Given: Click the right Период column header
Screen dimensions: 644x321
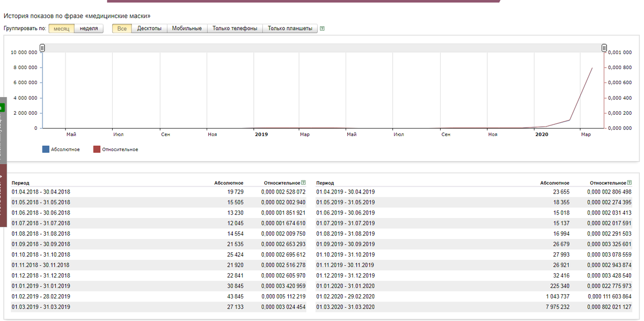Looking at the screenshot, I should pyautogui.click(x=325, y=183).
